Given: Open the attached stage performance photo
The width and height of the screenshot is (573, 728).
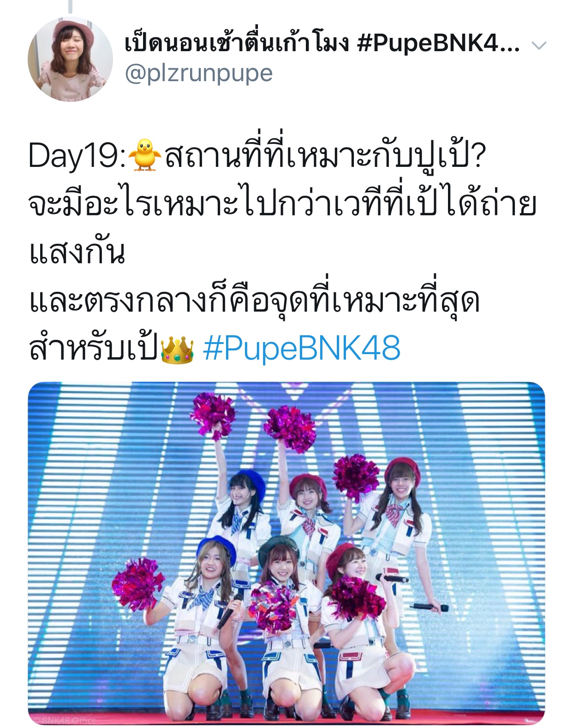Looking at the screenshot, I should [286, 553].
